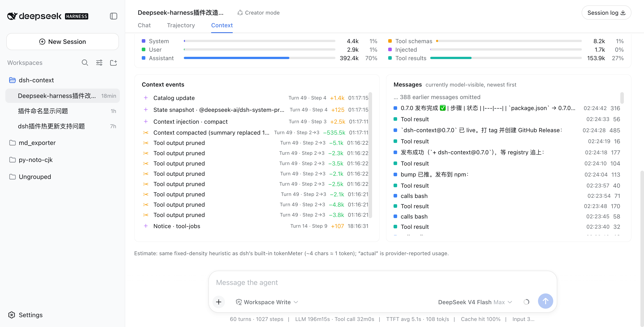Click the Tool results usage bar
The image size is (644, 327).
(506, 58)
